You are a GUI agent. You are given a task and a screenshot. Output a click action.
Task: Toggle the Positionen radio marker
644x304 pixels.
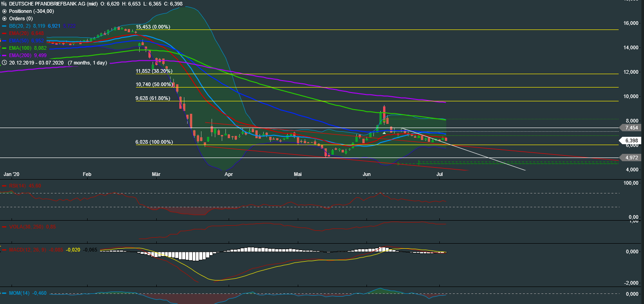pyautogui.click(x=4, y=11)
